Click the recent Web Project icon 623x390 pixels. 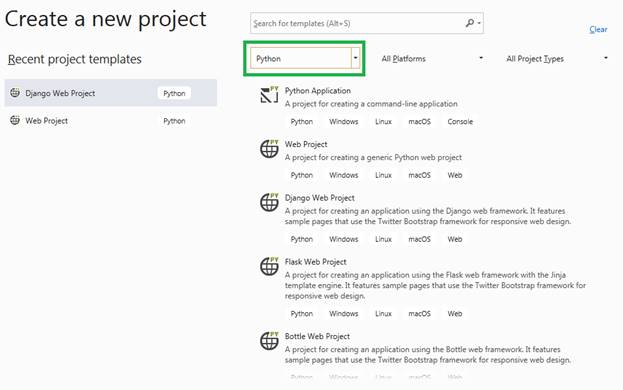tap(15, 120)
